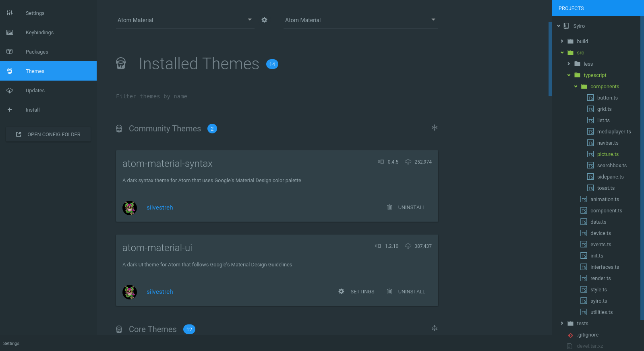Open the Install section
The image size is (644, 351).
coord(48,110)
